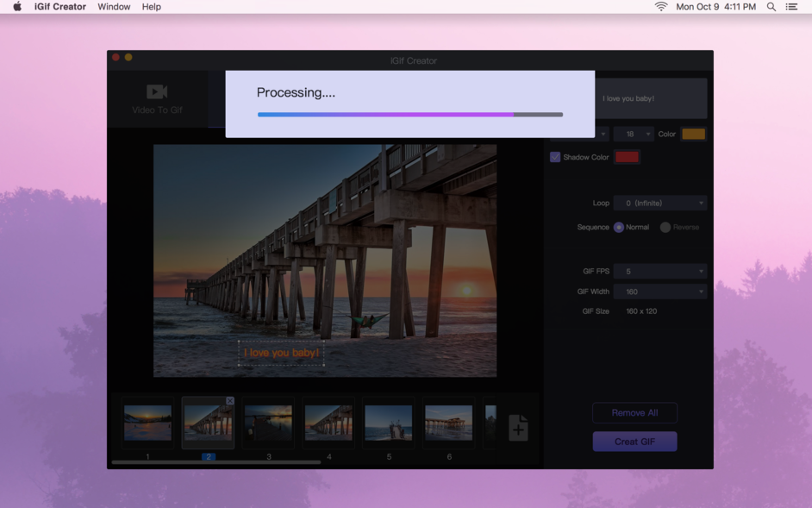Open the Help menu
Screen dimensions: 812x508
[x=152, y=6]
